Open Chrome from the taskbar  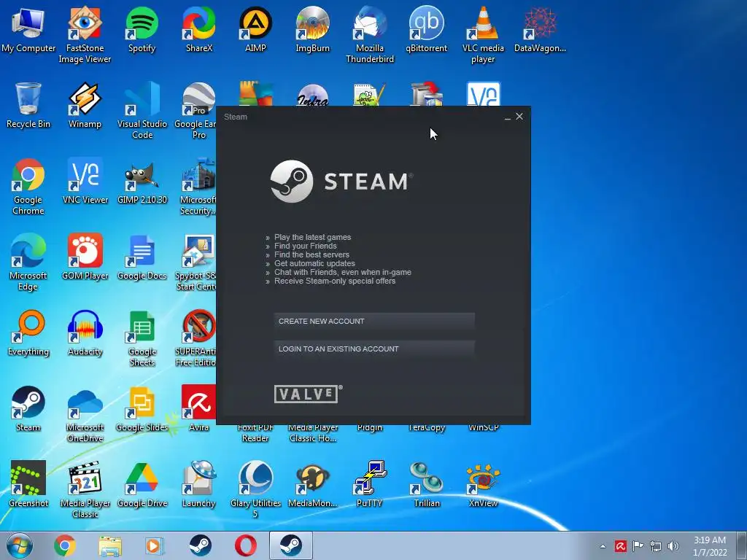[65, 545]
